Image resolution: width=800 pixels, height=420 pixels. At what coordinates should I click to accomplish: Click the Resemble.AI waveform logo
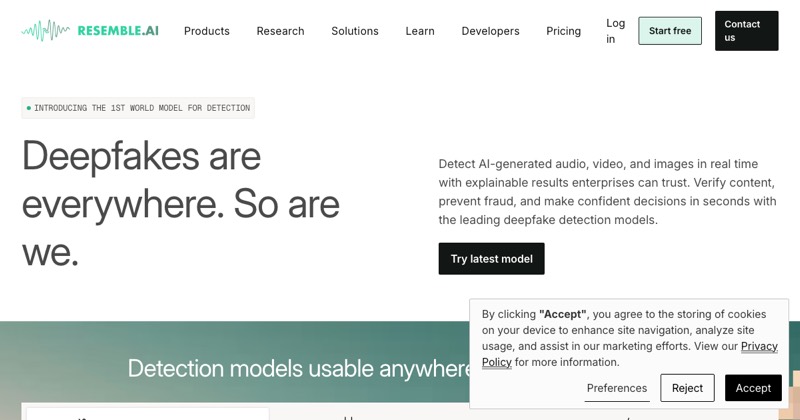(x=90, y=31)
